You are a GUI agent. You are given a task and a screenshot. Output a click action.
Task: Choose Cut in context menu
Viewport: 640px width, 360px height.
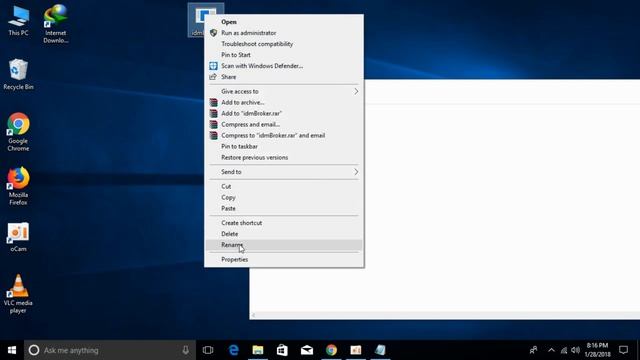[x=283, y=187]
